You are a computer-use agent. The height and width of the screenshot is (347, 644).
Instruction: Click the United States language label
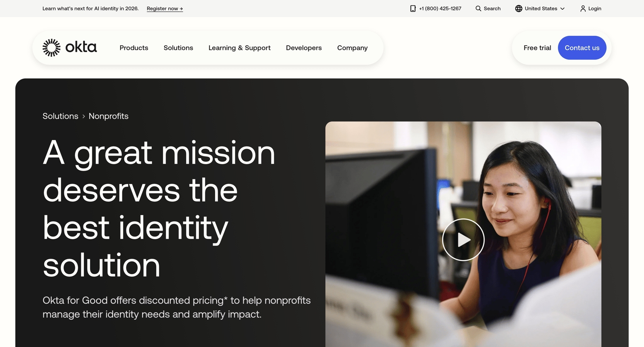pyautogui.click(x=541, y=9)
